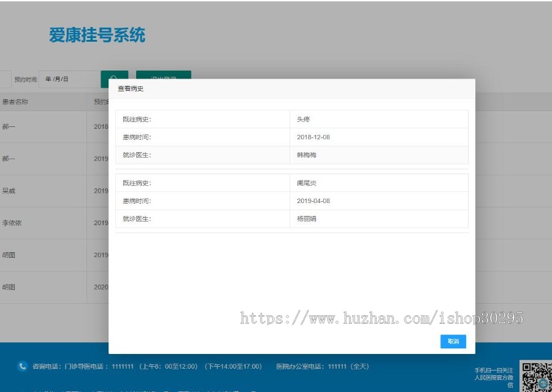Select 查看病史 dialog title text
The height and width of the screenshot is (392, 552).
[x=131, y=88]
